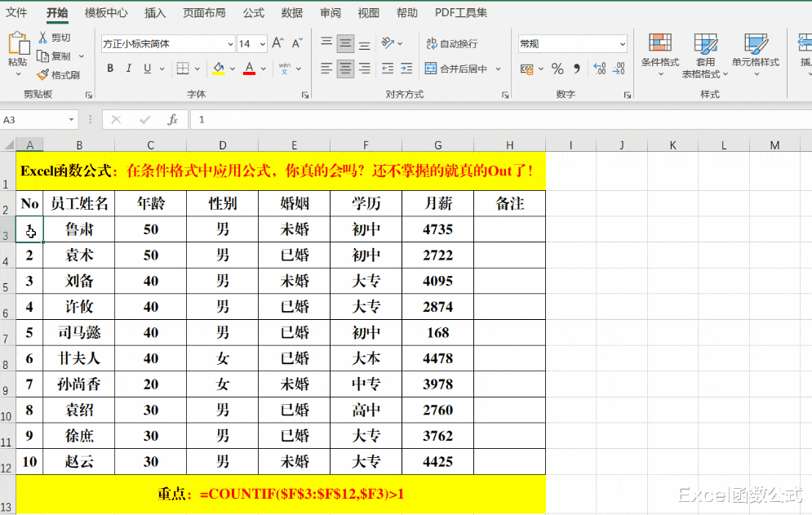This screenshot has height=515, width=812.
Task: Confirm formula entry check icon
Action: [x=145, y=120]
